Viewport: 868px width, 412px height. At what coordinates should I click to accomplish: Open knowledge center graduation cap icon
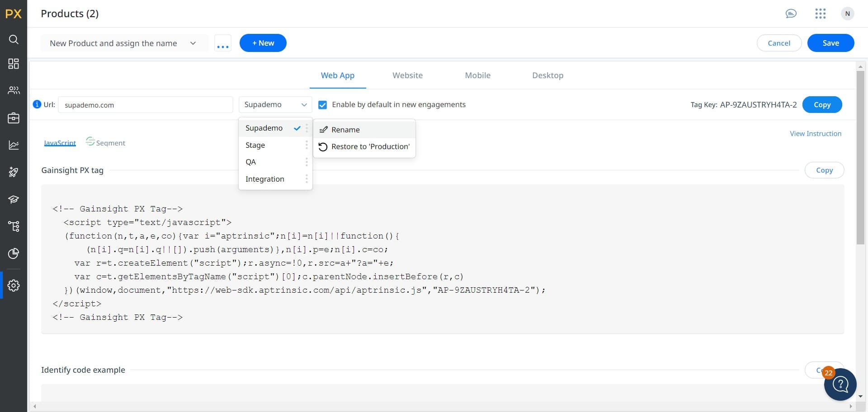point(14,199)
